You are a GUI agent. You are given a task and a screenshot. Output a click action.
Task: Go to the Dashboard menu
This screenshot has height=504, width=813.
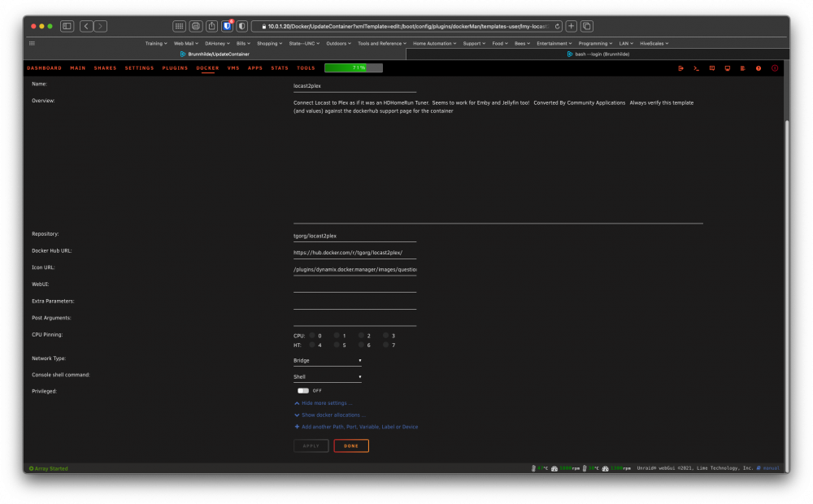click(x=45, y=68)
